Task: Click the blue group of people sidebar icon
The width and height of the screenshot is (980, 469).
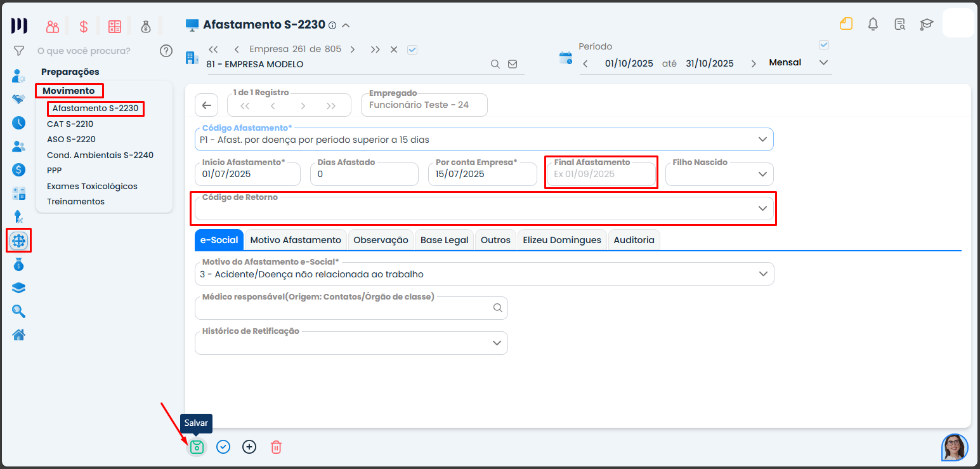Action: tap(19, 147)
